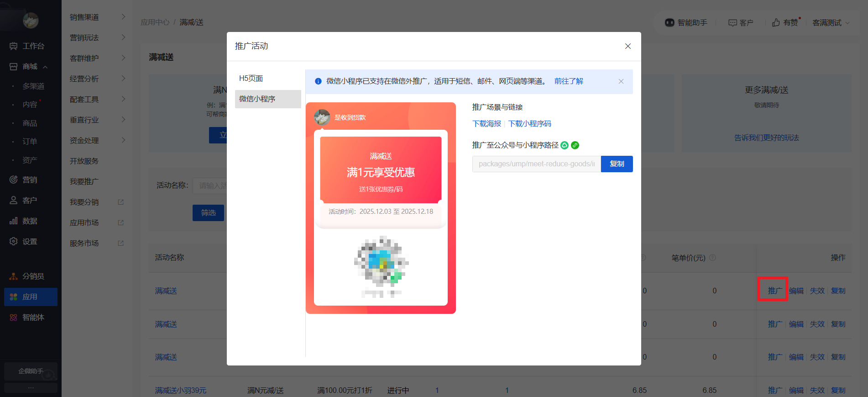Expand 营销玩法 menu

click(97, 38)
